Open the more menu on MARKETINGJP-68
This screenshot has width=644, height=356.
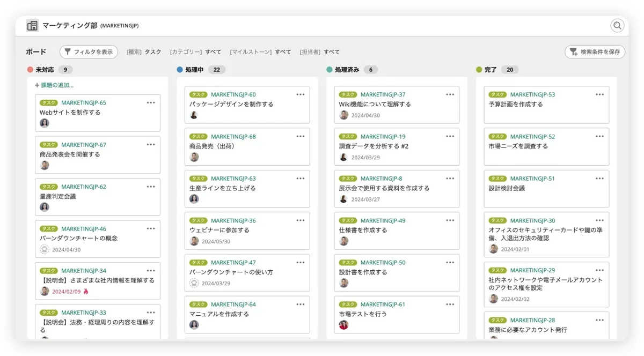click(x=301, y=136)
